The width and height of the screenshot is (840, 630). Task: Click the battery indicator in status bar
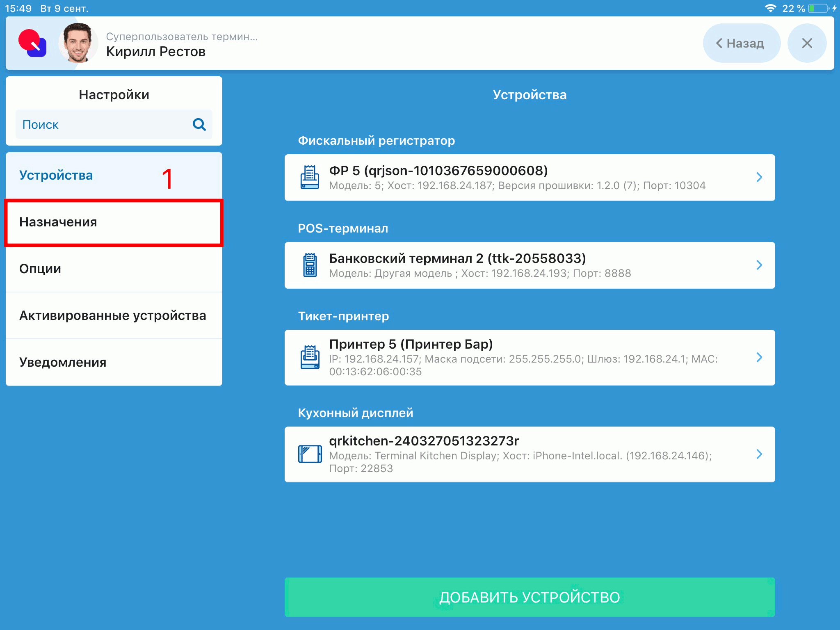(818, 8)
